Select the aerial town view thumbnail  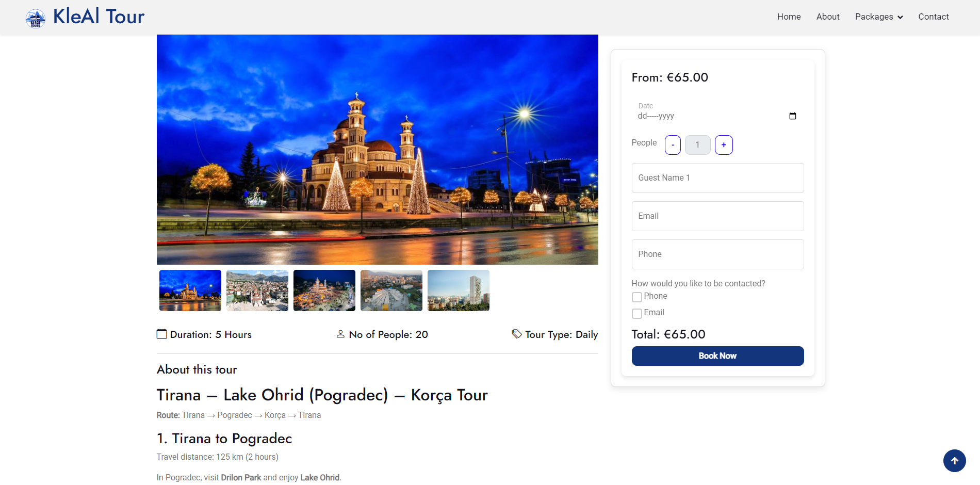257,290
